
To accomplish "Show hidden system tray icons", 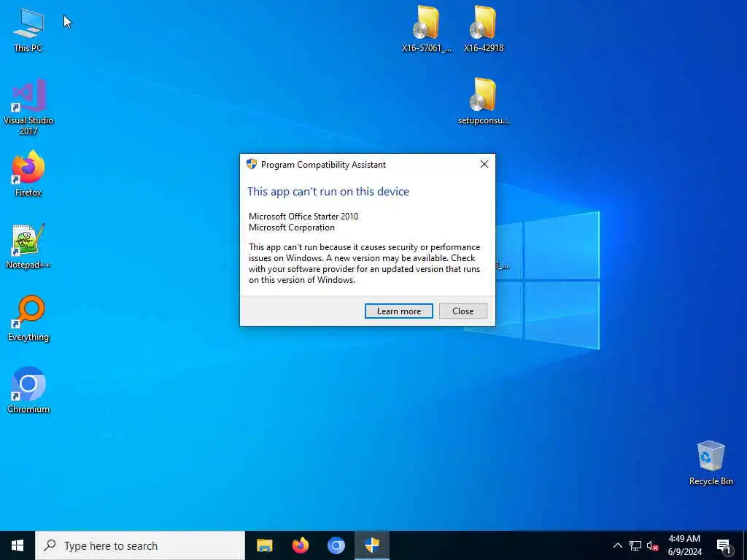I will tap(617, 545).
